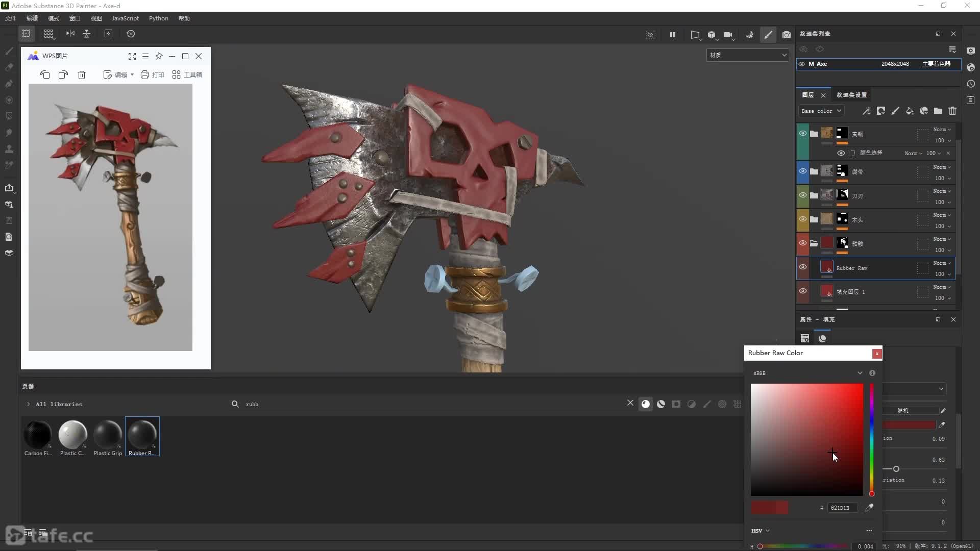
Task: Add a fill layer with bucket icon
Action: pos(910,111)
